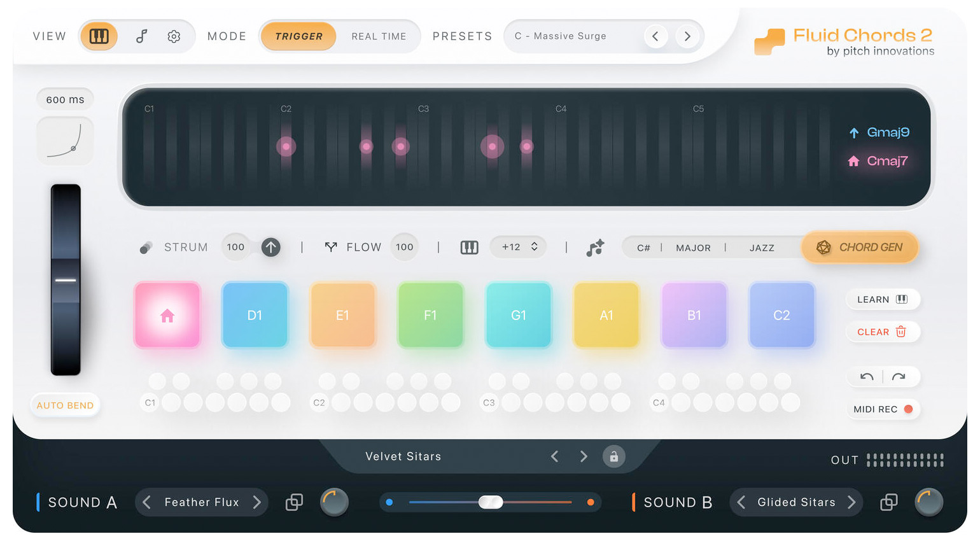This screenshot has height=541, width=980.
Task: Click Sound B duplicate layers icon
Action: point(888,502)
